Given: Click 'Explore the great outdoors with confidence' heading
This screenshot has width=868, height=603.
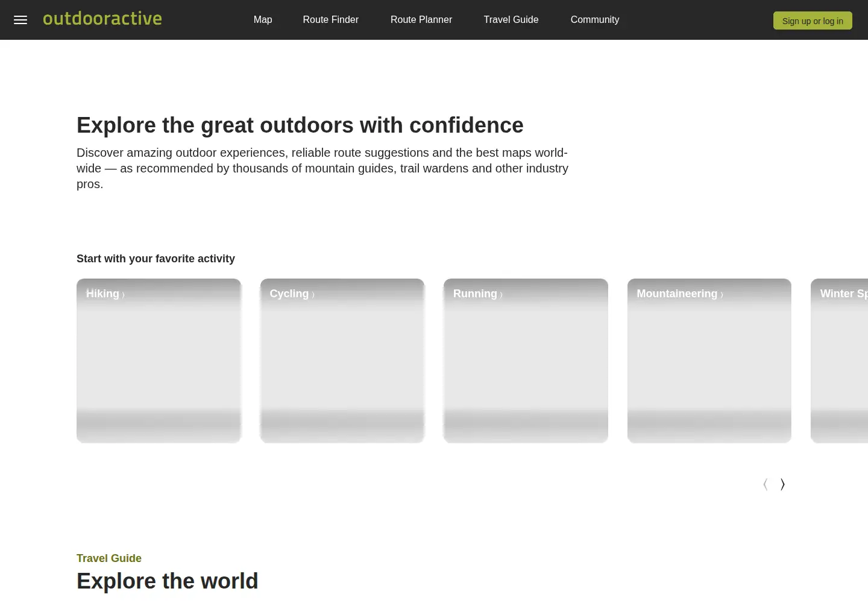Looking at the screenshot, I should click(x=300, y=125).
